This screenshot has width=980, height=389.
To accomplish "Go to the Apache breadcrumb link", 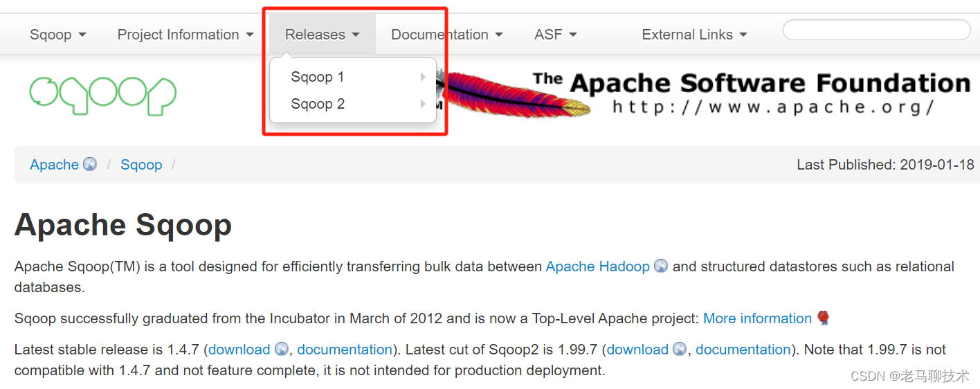I will coord(54,165).
